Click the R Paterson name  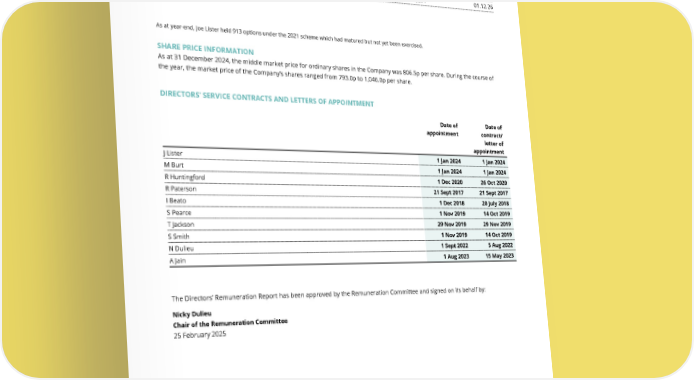click(x=181, y=188)
